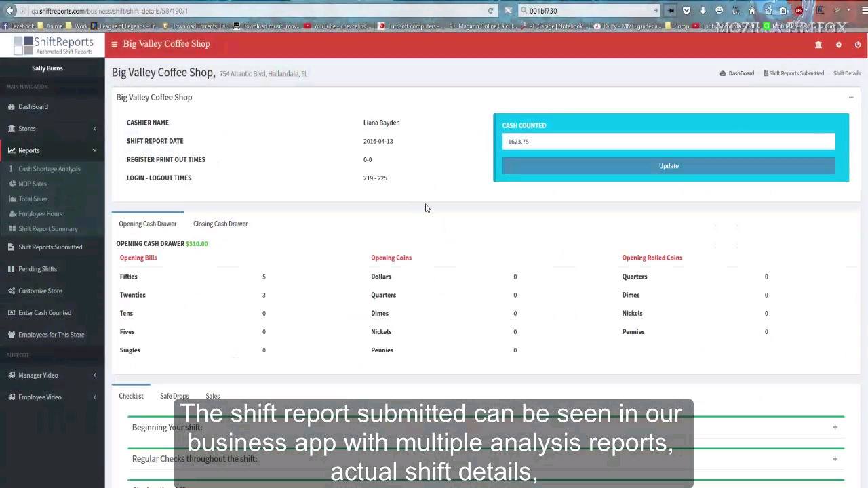Open the Facebook bookmark
Image resolution: width=868 pixels, height=488 pixels.
[18, 26]
